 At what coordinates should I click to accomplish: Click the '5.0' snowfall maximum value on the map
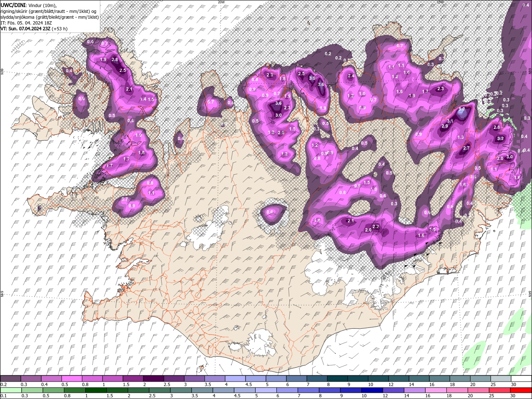point(462,109)
